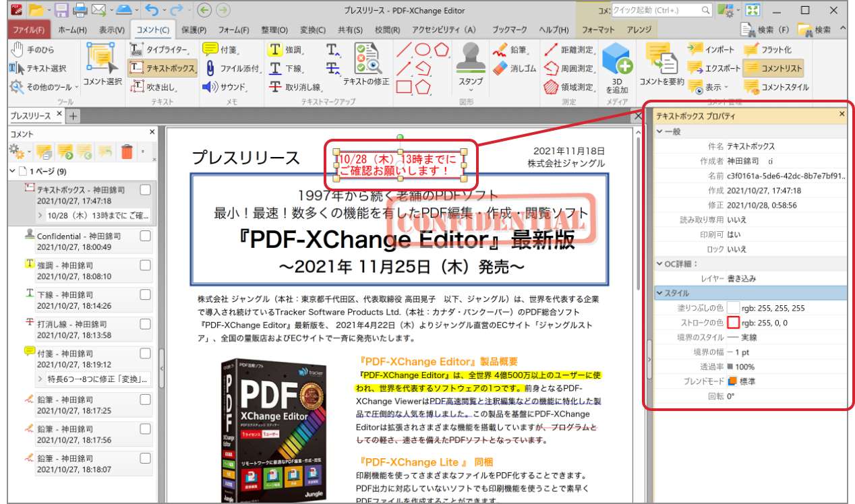Toggle checkbox of the textbox comment
The height and width of the screenshot is (504, 855).
point(145,191)
